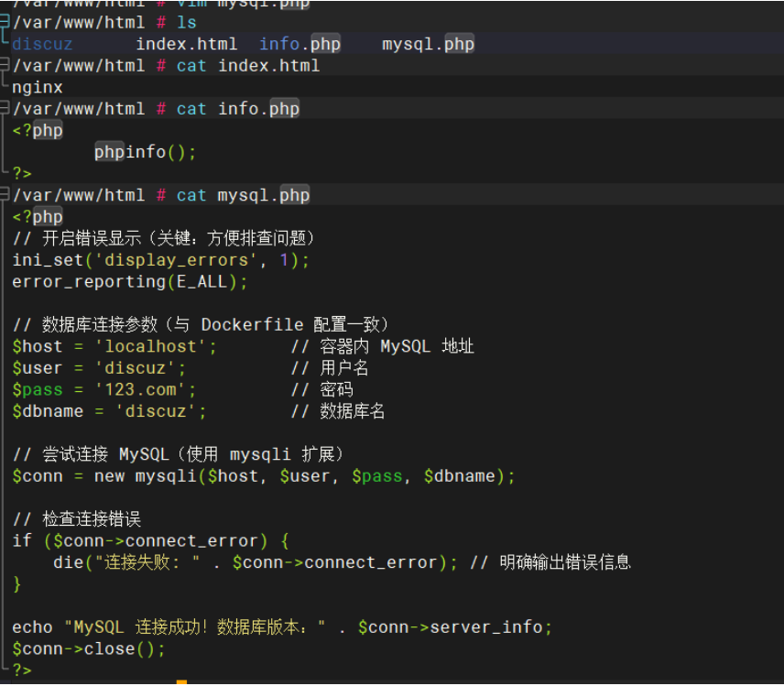Image resolution: width=784 pixels, height=686 pixels.
Task: Click the die("连接失败: ") statement
Action: click(255, 563)
